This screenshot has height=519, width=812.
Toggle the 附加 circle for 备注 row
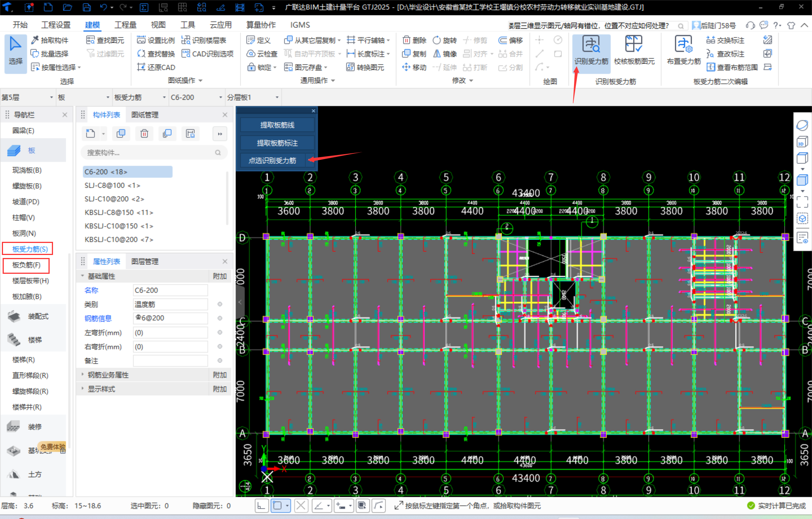[x=220, y=360]
